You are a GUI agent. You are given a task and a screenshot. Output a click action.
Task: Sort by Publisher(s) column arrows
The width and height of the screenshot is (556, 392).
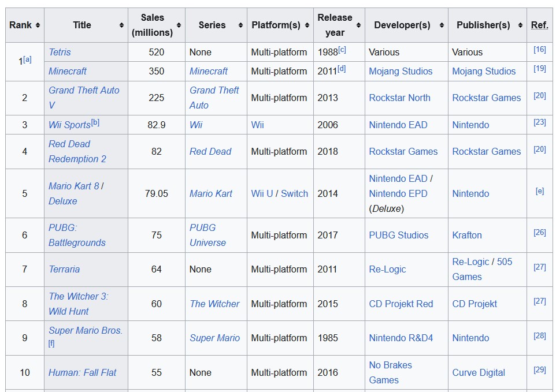tap(520, 25)
